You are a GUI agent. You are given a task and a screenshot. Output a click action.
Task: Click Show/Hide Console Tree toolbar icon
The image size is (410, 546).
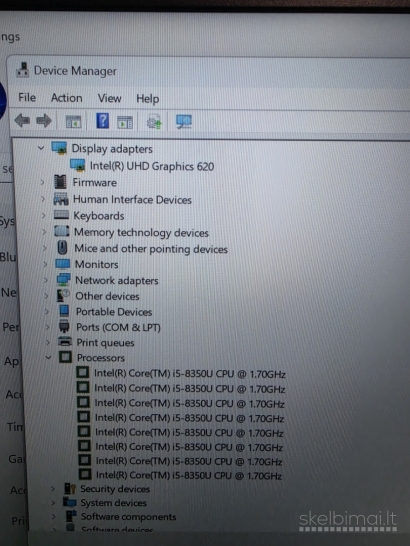pyautogui.click(x=74, y=122)
